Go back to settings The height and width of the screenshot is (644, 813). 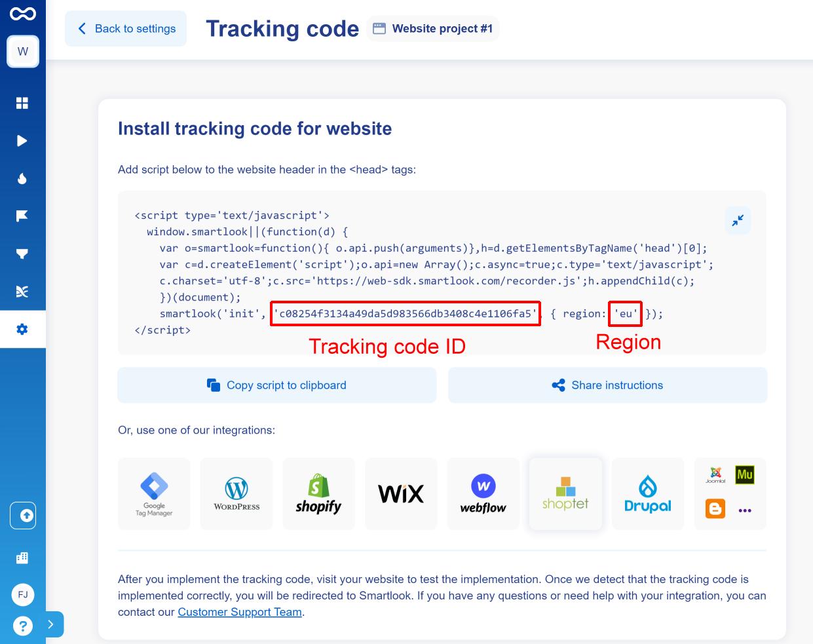click(x=126, y=29)
